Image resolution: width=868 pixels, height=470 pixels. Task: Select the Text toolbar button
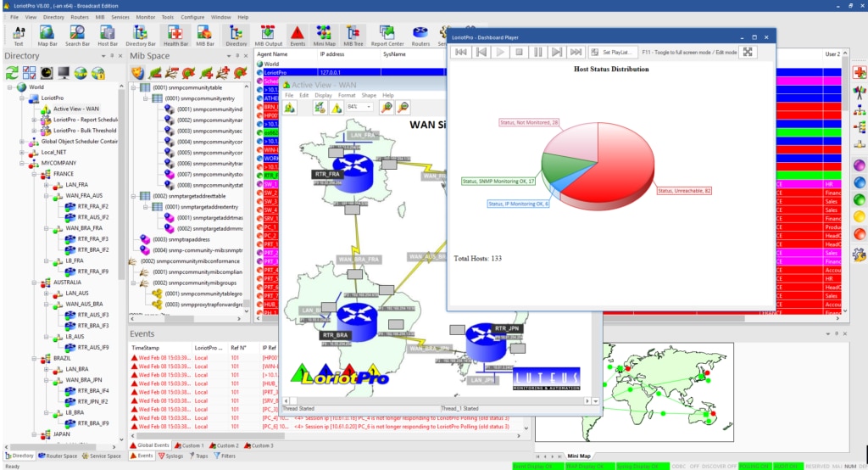coord(19,36)
